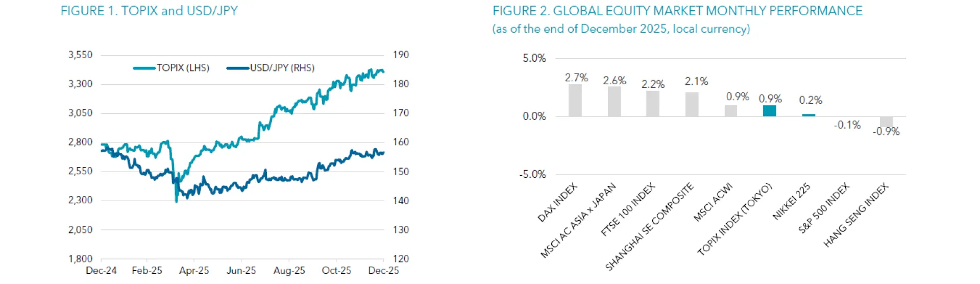Click the USD/JPY (RHS) legend label

click(282, 68)
